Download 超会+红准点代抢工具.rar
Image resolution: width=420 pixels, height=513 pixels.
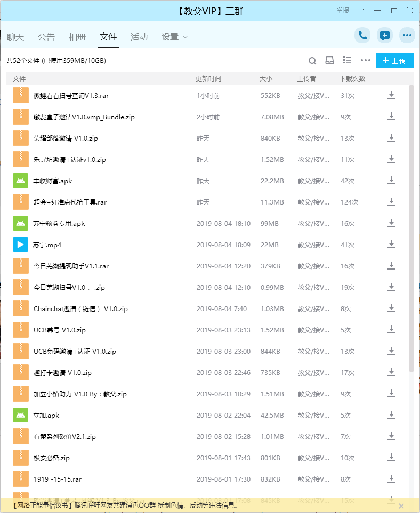point(391,202)
